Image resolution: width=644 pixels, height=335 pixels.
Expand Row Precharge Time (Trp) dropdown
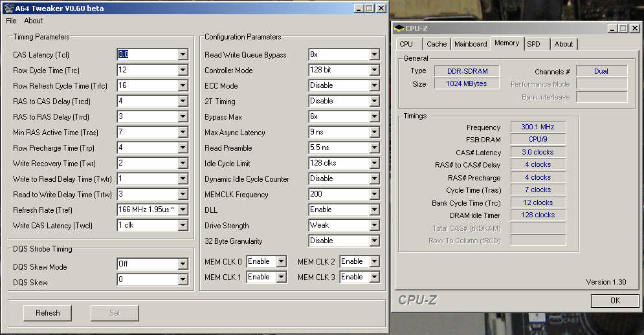coord(183,148)
